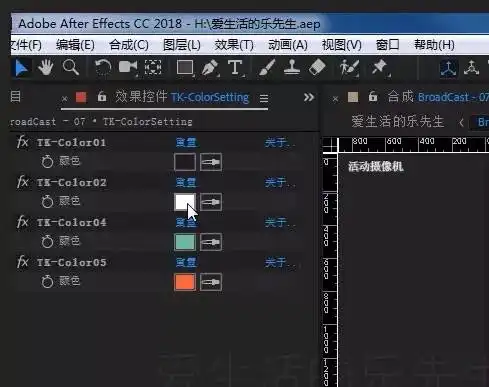Select the Selection arrow tool
The width and height of the screenshot is (489, 387).
click(21, 68)
